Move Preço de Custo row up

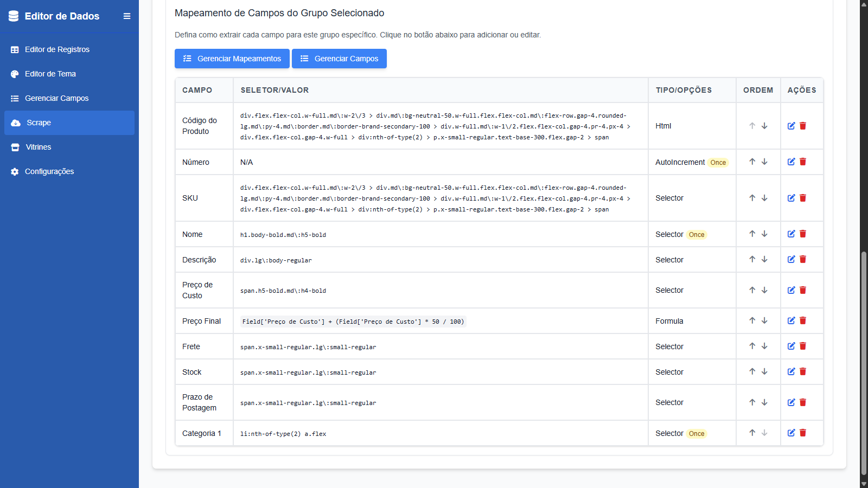point(752,290)
